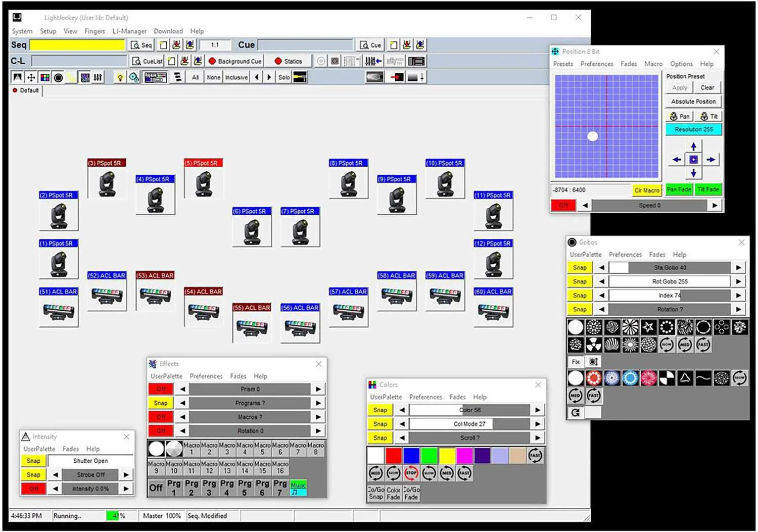The height and width of the screenshot is (532, 758).
Task: Choose the triangle gobo in Gobos palette
Action: tap(685, 378)
